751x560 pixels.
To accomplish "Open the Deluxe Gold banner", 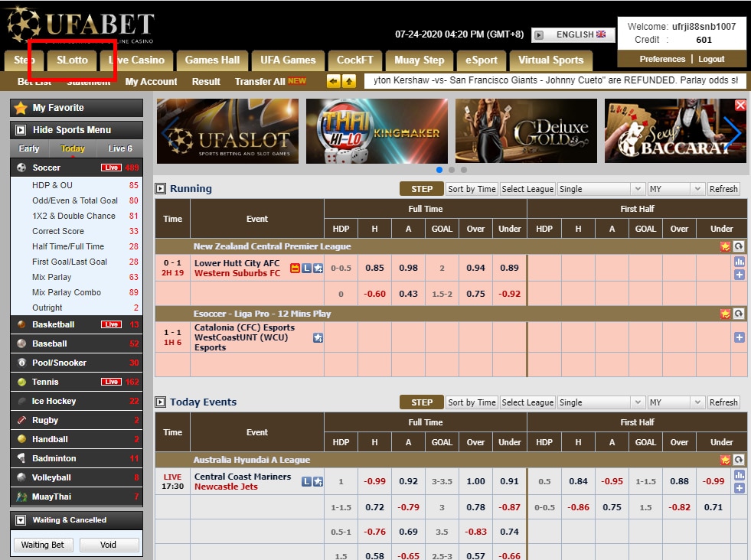I will point(527,131).
